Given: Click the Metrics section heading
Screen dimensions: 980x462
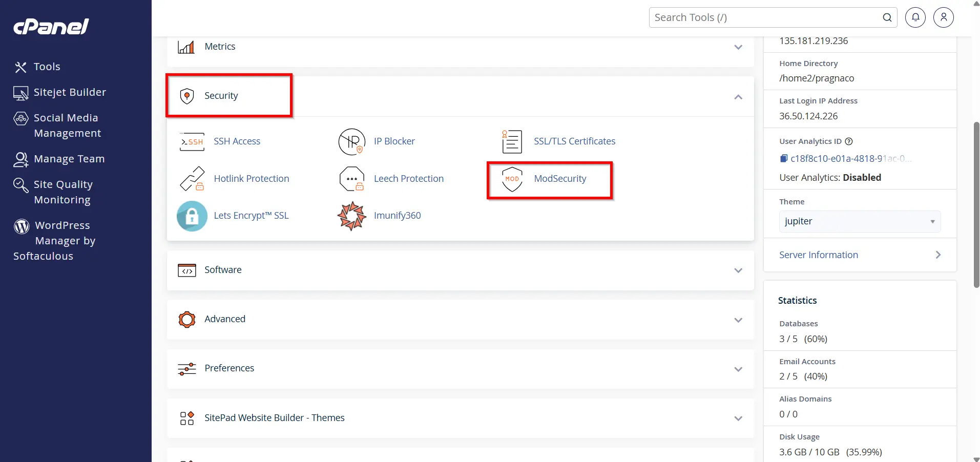Looking at the screenshot, I should (220, 47).
